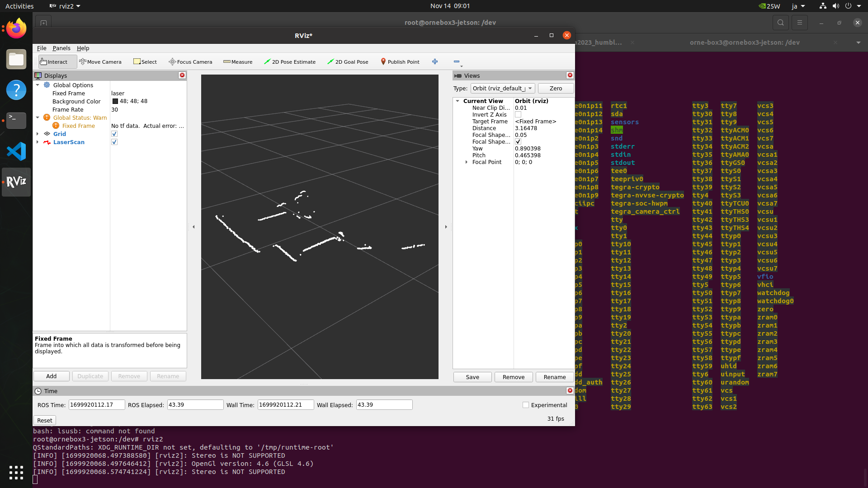The width and height of the screenshot is (868, 488).
Task: Enable the Experimental option in Time panel
Action: tap(525, 405)
